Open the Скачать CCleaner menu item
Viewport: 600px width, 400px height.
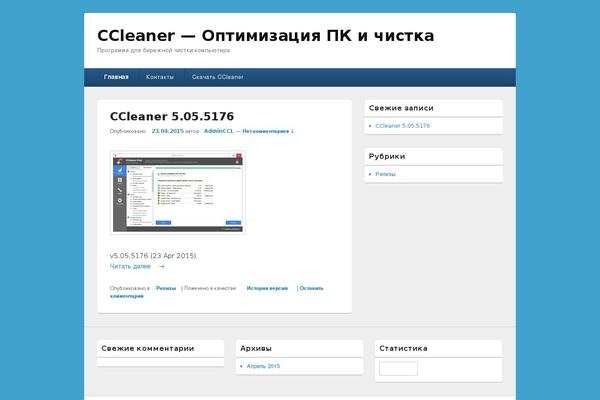[217, 77]
